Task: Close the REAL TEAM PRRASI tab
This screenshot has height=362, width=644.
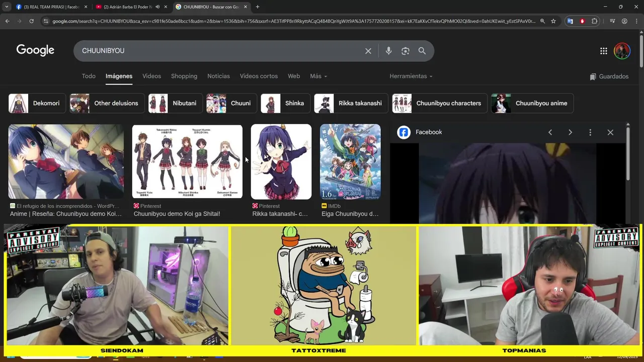Action: (x=86, y=7)
